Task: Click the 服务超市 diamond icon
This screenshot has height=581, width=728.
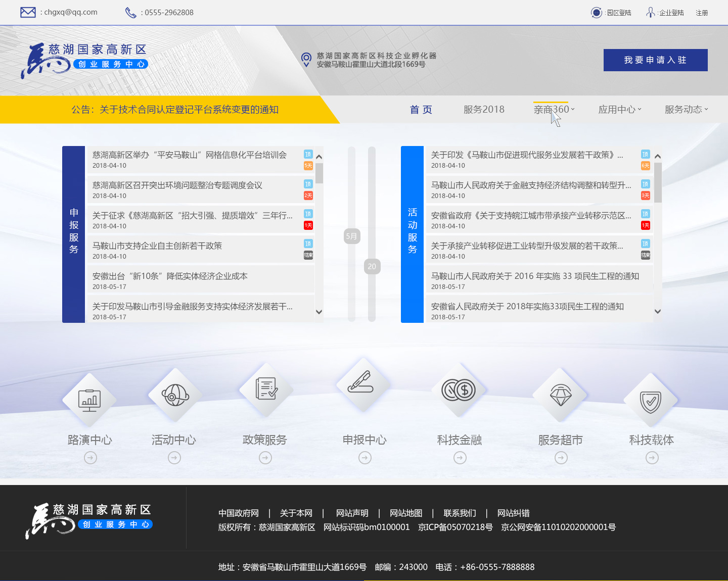Action: click(x=560, y=395)
